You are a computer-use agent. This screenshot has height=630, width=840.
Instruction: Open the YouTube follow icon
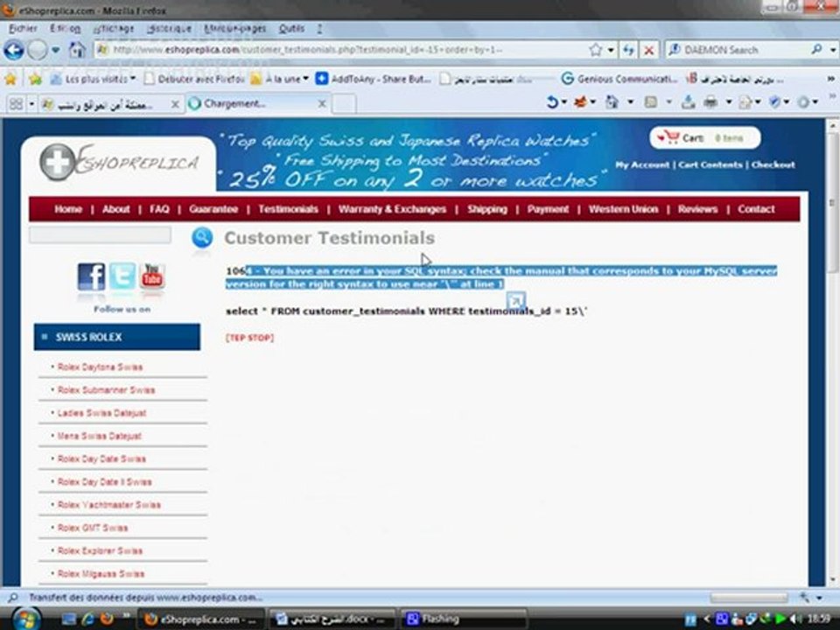(152, 276)
